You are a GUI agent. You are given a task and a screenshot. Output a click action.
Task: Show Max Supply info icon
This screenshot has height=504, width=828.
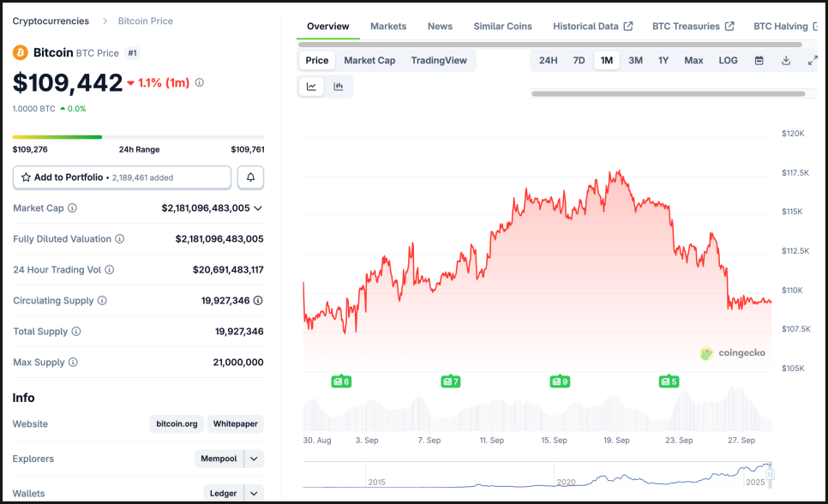pos(73,363)
